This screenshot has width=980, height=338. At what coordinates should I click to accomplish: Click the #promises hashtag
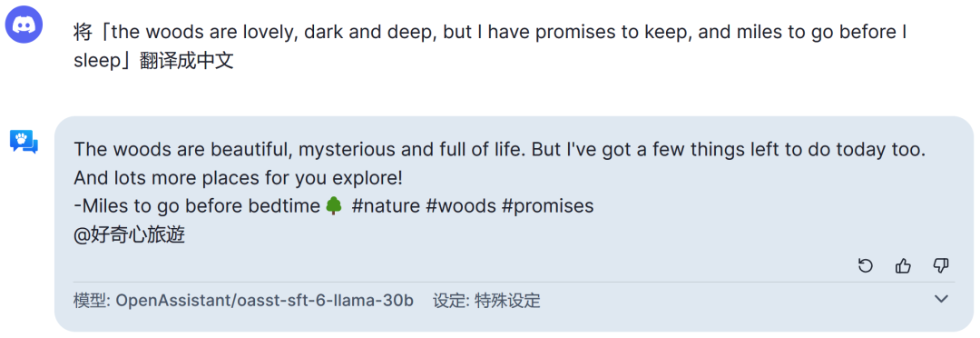point(547,206)
